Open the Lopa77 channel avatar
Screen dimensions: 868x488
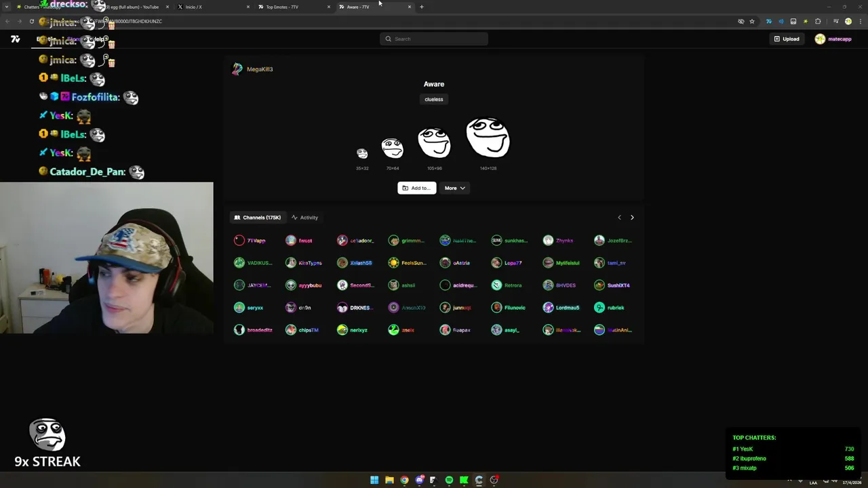tap(497, 263)
